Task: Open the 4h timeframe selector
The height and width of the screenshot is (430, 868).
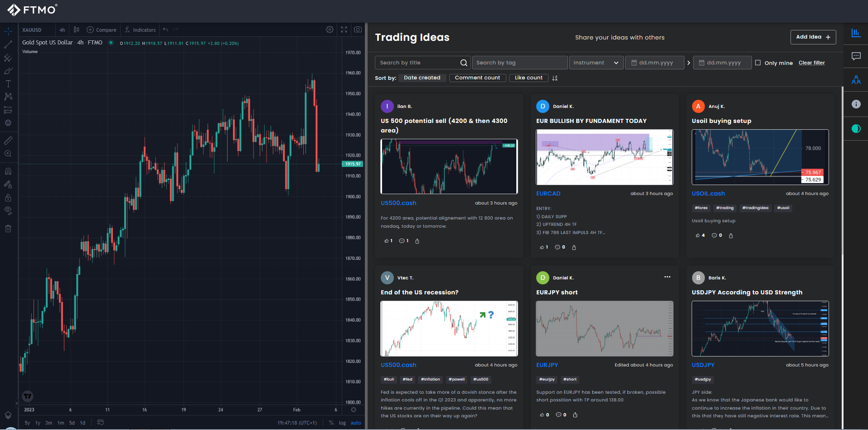Action: point(62,30)
